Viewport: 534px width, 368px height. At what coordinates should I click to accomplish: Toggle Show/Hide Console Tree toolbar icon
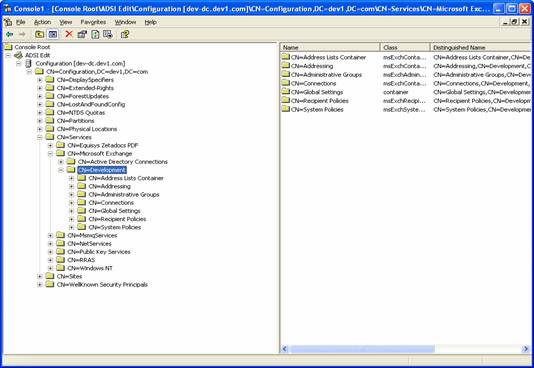[52, 34]
